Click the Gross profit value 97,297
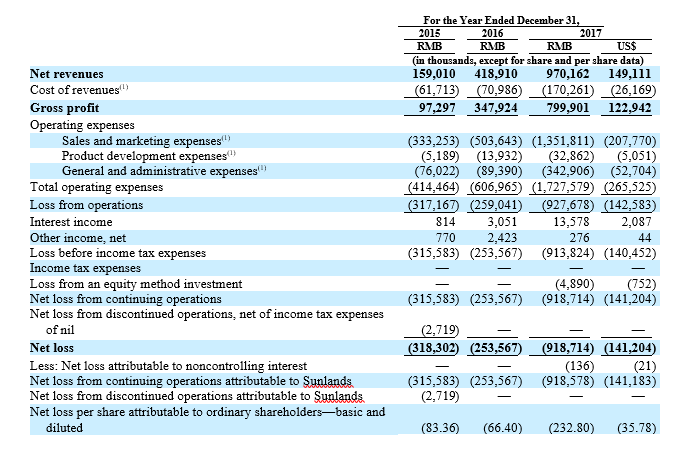This screenshot has height=454, width=681. (x=437, y=108)
